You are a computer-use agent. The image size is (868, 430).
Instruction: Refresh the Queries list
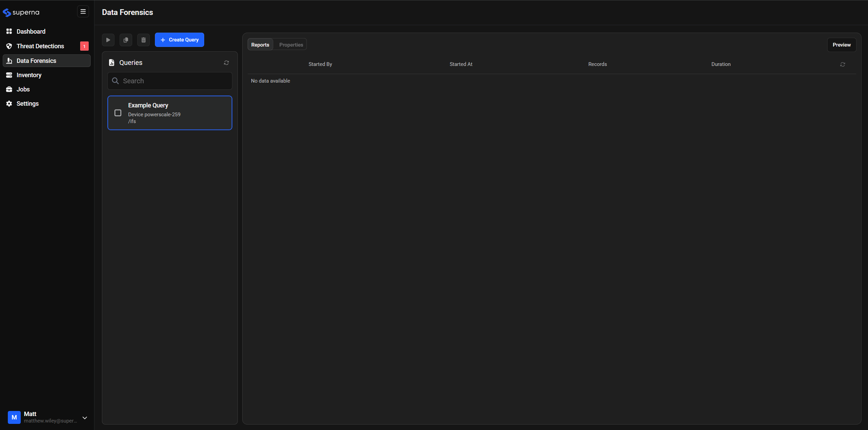[226, 63]
